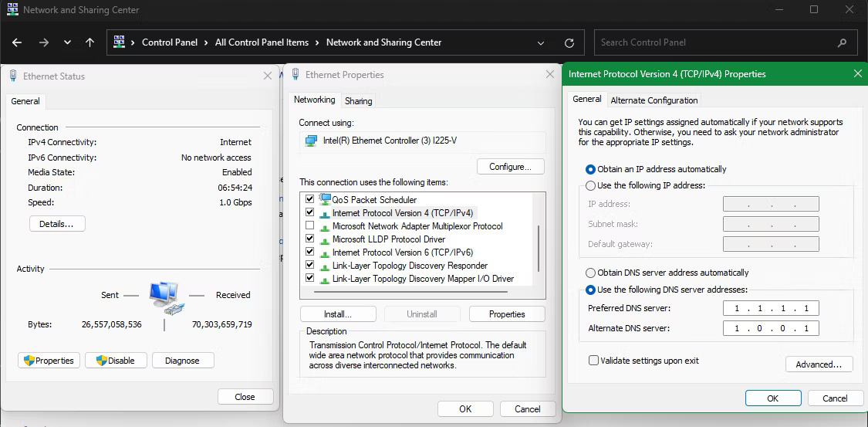The height and width of the screenshot is (427, 868).
Task: Click Cancel in IPv4 Properties
Action: (836, 398)
